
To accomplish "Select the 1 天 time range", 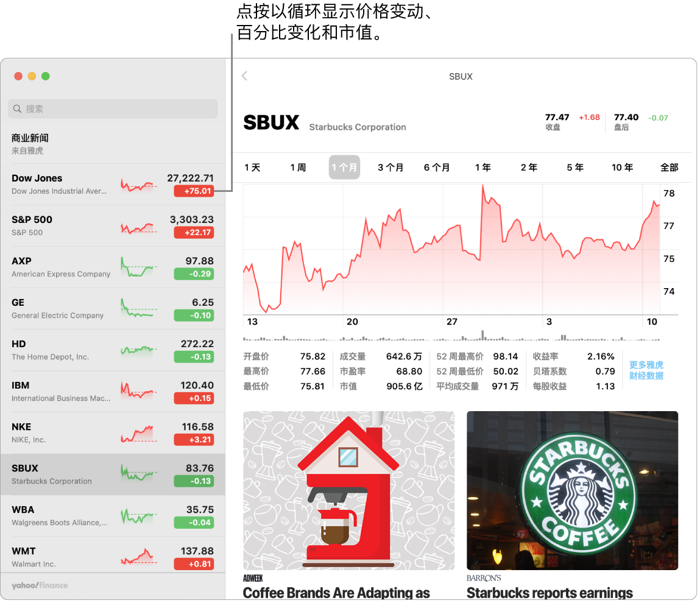I will [252, 167].
